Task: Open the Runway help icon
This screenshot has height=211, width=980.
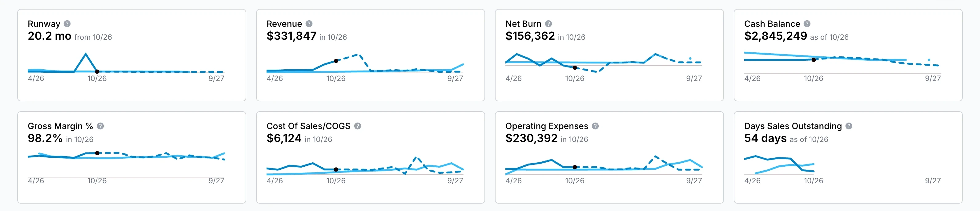Action: [x=67, y=24]
